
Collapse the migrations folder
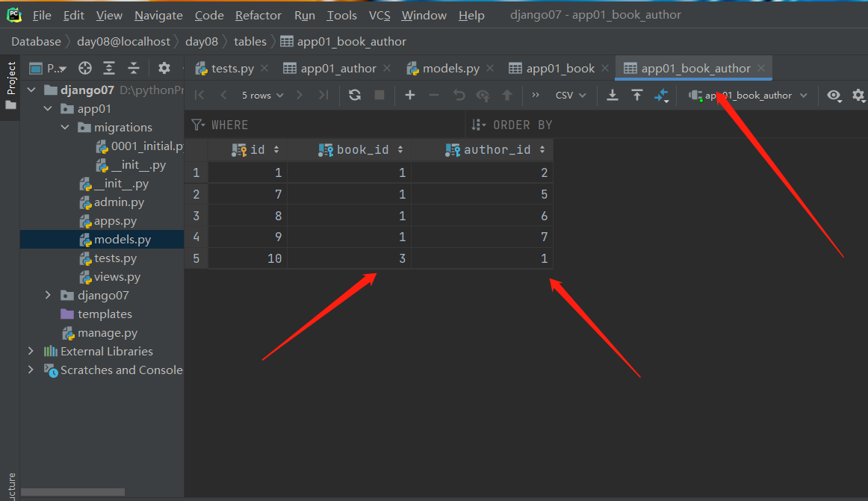pyautogui.click(x=65, y=128)
